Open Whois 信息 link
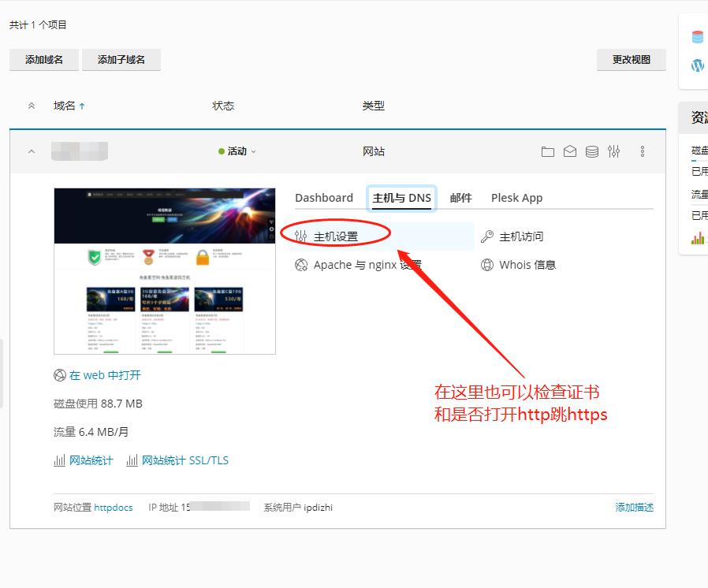This screenshot has width=708, height=588. point(527,265)
